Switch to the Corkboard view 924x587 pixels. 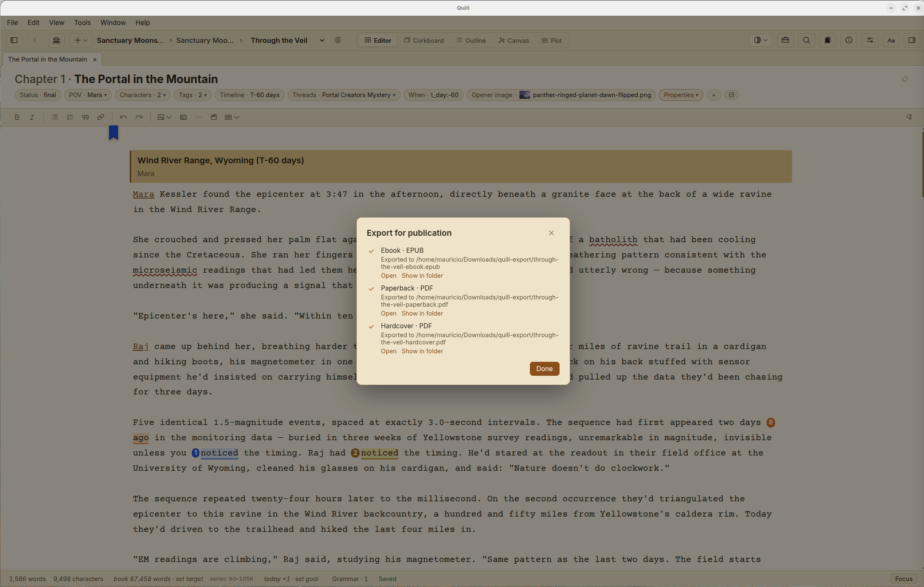[x=423, y=40]
